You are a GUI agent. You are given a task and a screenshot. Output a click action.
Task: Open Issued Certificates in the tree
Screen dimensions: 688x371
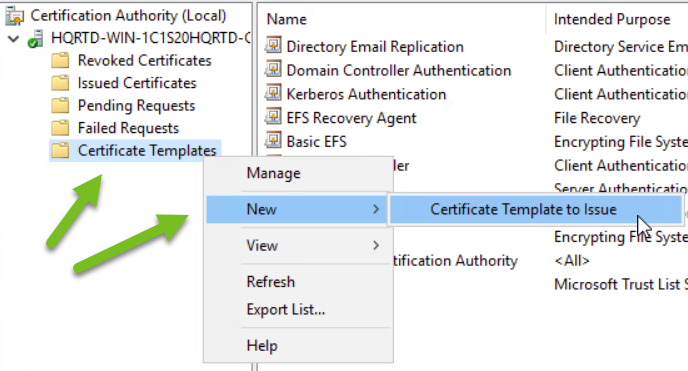click(137, 83)
